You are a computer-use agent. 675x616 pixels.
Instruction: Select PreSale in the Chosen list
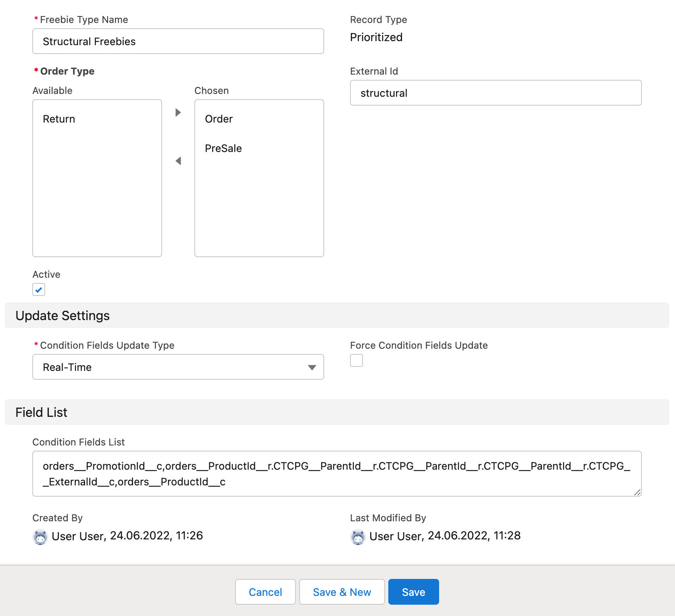click(x=223, y=148)
